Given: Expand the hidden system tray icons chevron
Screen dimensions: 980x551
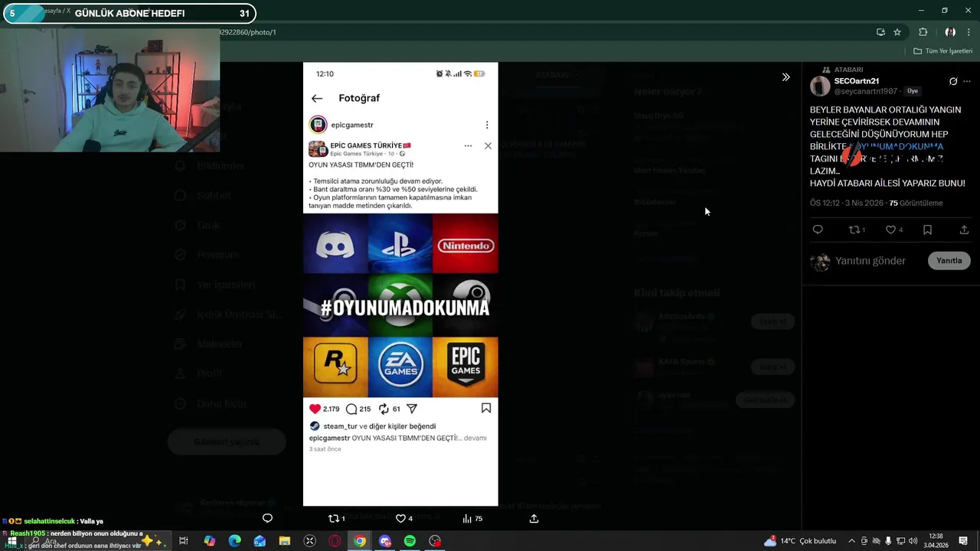Looking at the screenshot, I should 851,541.
